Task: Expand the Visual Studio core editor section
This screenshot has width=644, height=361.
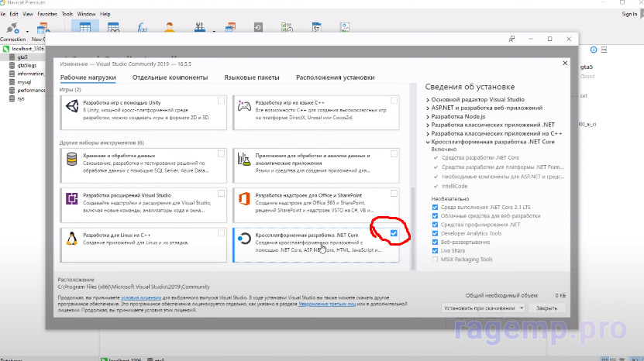Action: point(428,100)
